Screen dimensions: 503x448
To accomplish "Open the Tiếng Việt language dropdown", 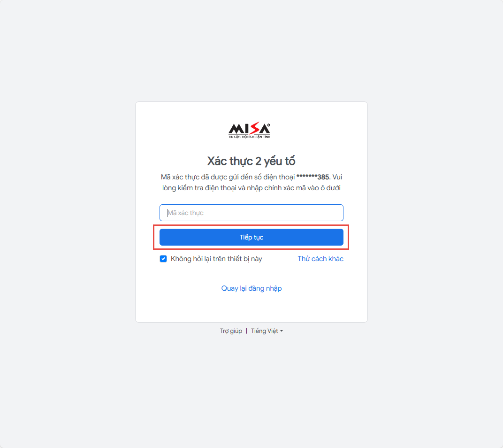I will click(x=267, y=331).
